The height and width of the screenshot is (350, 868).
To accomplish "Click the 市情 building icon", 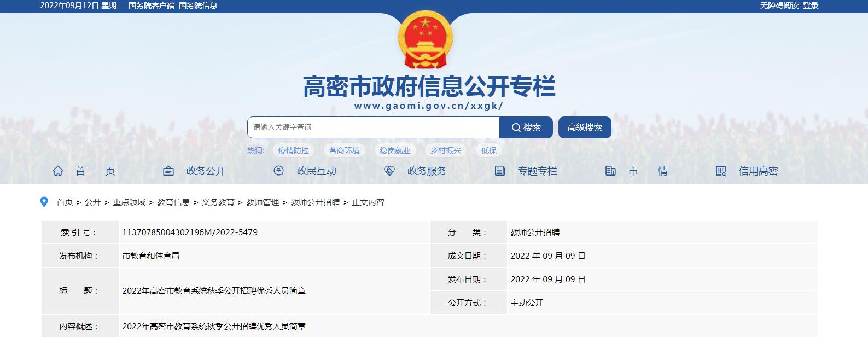I will 610,171.
